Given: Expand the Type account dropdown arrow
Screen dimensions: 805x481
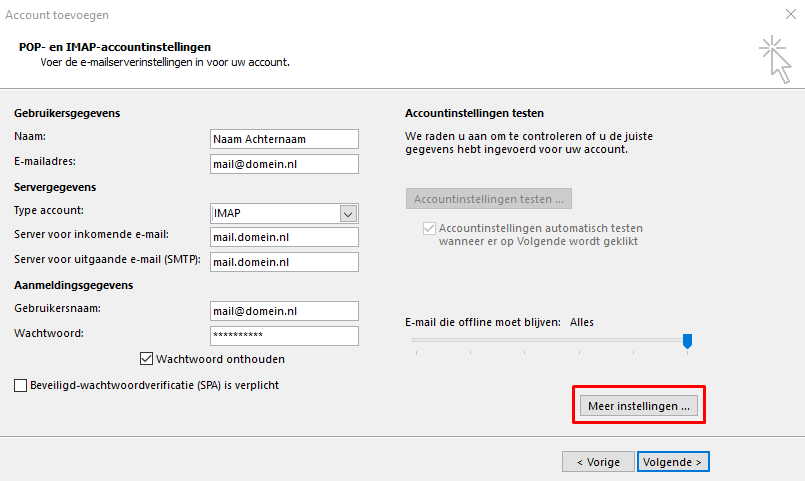Looking at the screenshot, I should coord(348,213).
